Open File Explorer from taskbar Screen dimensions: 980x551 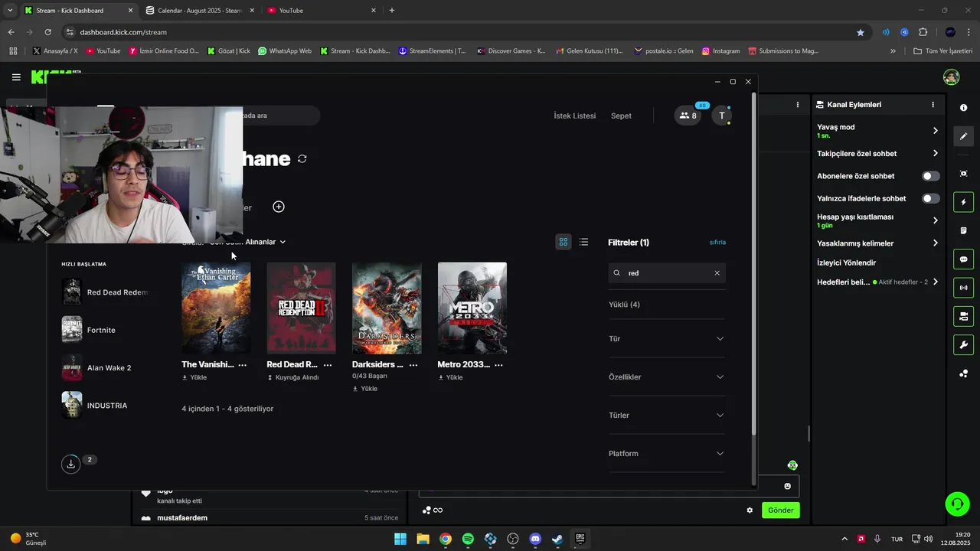pyautogui.click(x=423, y=539)
